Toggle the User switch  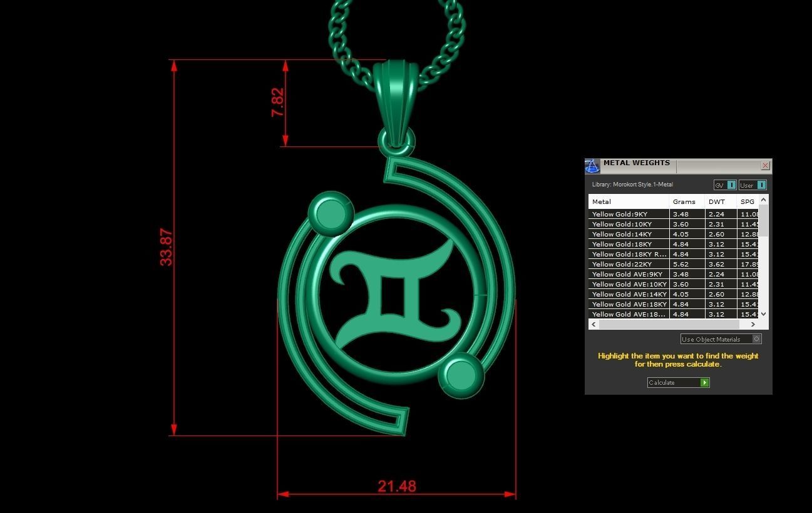pos(753,185)
